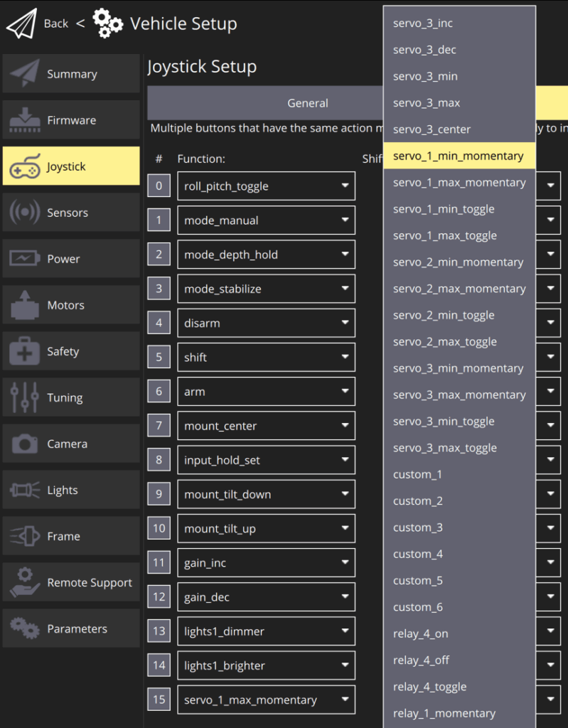Viewport: 568px width, 728px height.
Task: Pick servo_2_max_toggle from the list
Action: point(459,342)
